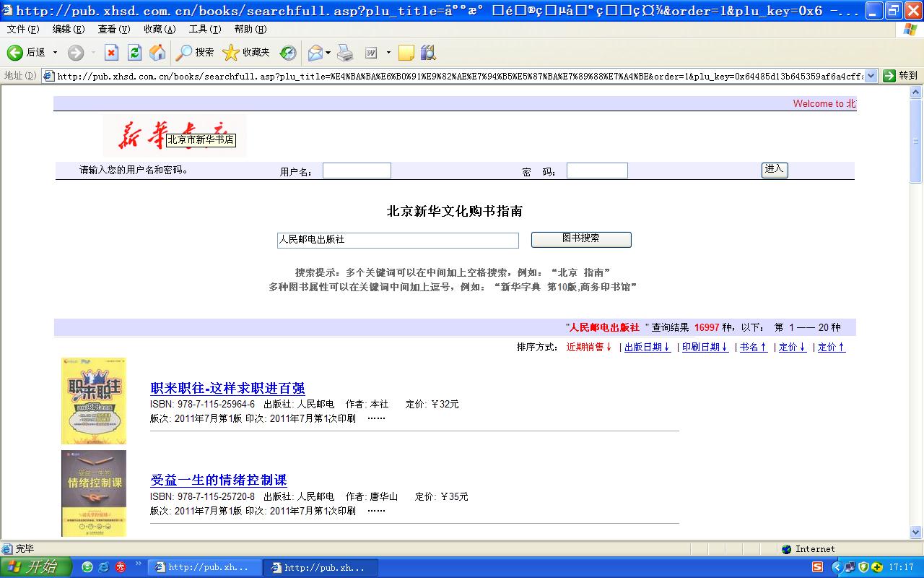The width and height of the screenshot is (924, 578).
Task: Click the Forward arrow button
Action: click(x=76, y=53)
